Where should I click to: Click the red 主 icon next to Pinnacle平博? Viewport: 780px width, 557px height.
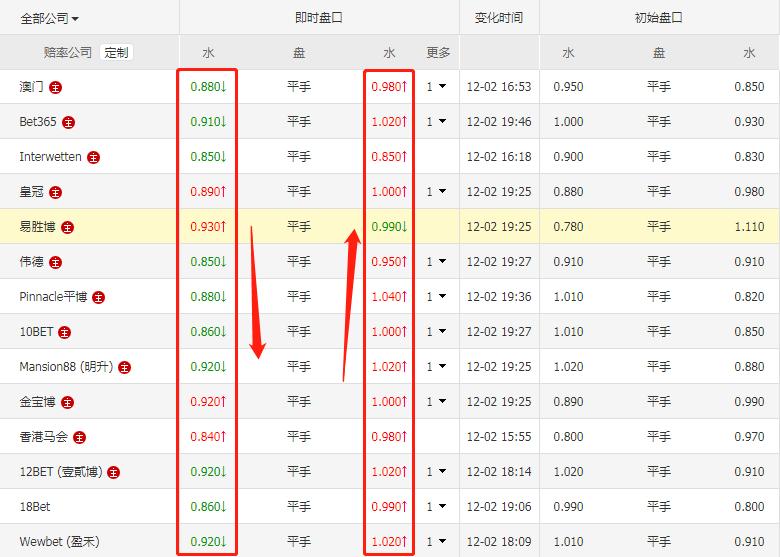pyautogui.click(x=98, y=297)
